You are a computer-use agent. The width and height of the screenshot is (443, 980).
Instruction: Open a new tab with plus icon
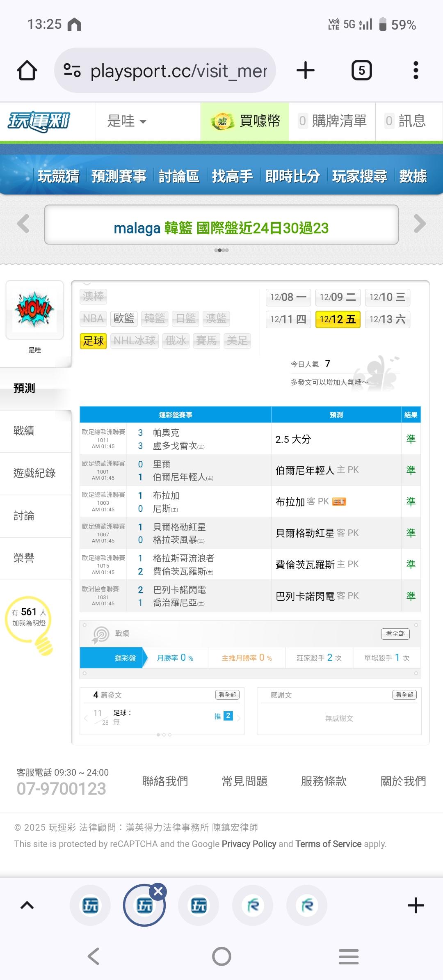(x=306, y=70)
